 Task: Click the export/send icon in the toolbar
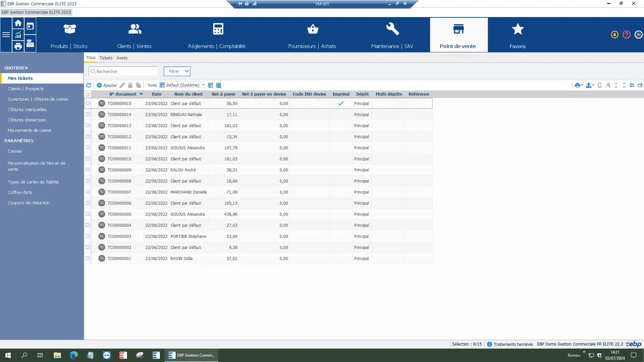[x=589, y=85]
